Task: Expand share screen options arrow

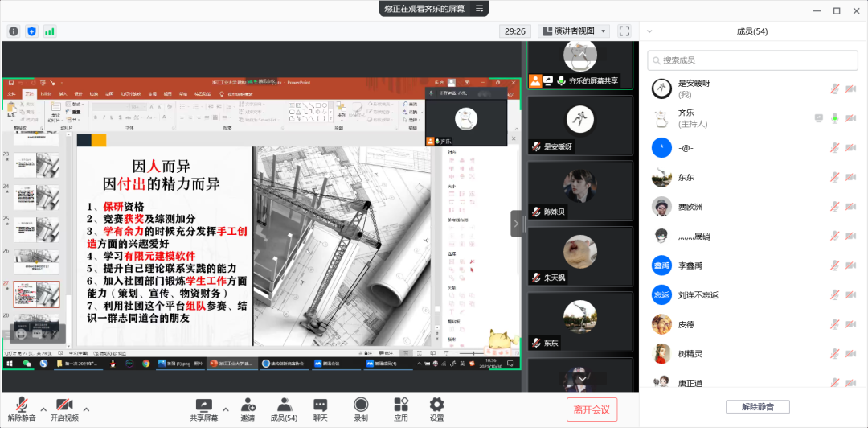Action: 225,409
